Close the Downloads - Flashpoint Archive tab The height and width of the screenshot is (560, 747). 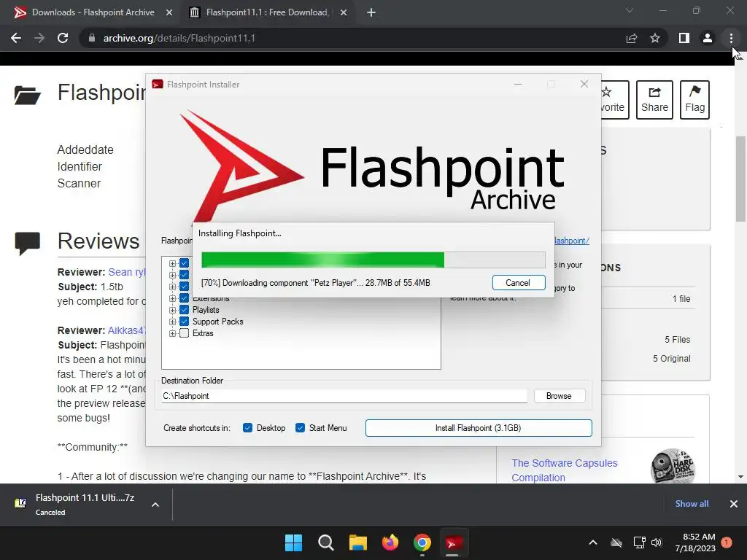(x=169, y=12)
